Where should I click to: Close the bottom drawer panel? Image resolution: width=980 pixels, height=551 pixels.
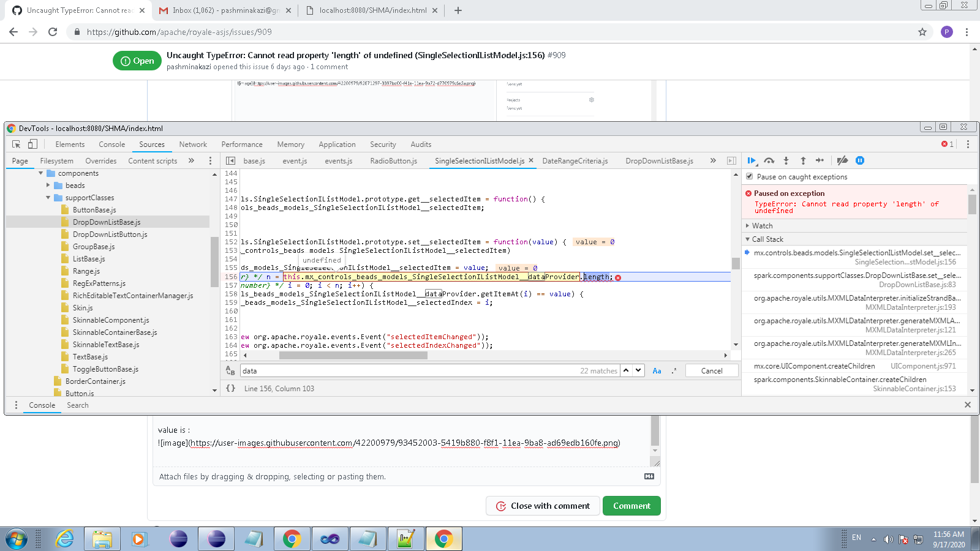pos(968,405)
